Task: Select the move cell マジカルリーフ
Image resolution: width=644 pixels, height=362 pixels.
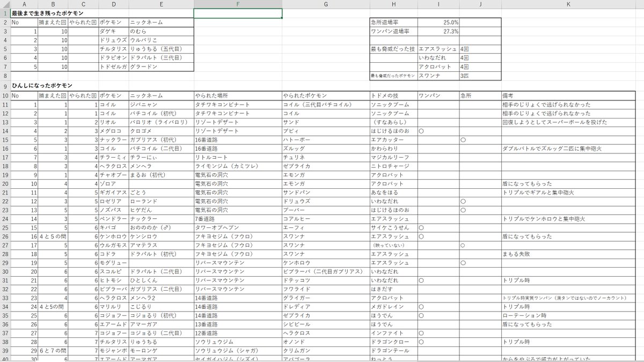Action: tap(393, 157)
